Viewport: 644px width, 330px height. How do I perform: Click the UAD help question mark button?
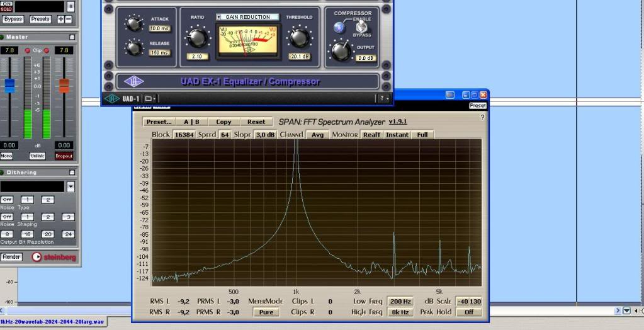click(x=383, y=98)
